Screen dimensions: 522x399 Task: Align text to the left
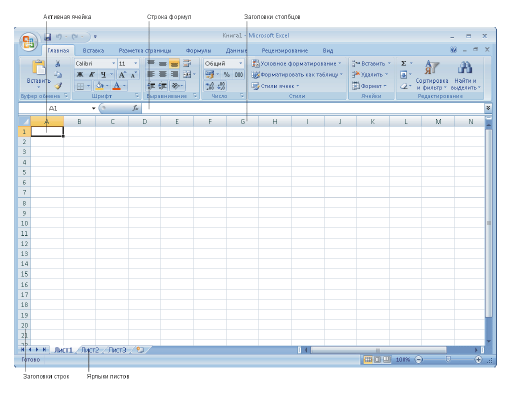pos(151,75)
